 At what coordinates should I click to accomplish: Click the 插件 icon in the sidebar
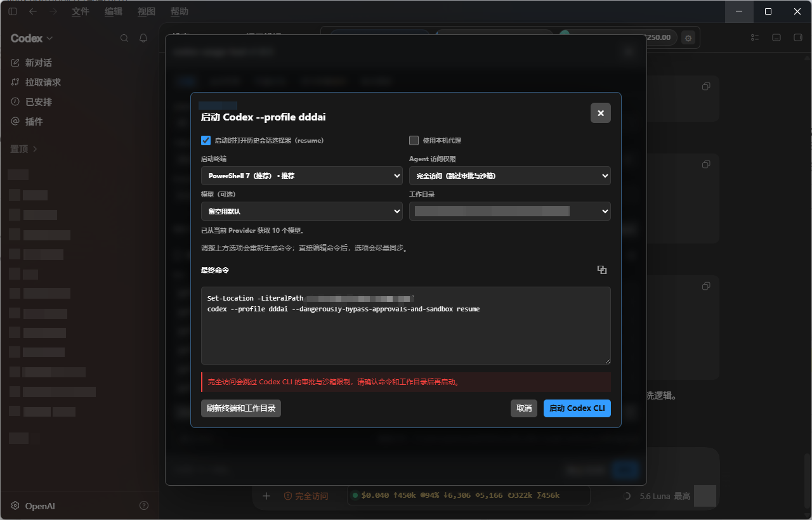click(x=15, y=121)
